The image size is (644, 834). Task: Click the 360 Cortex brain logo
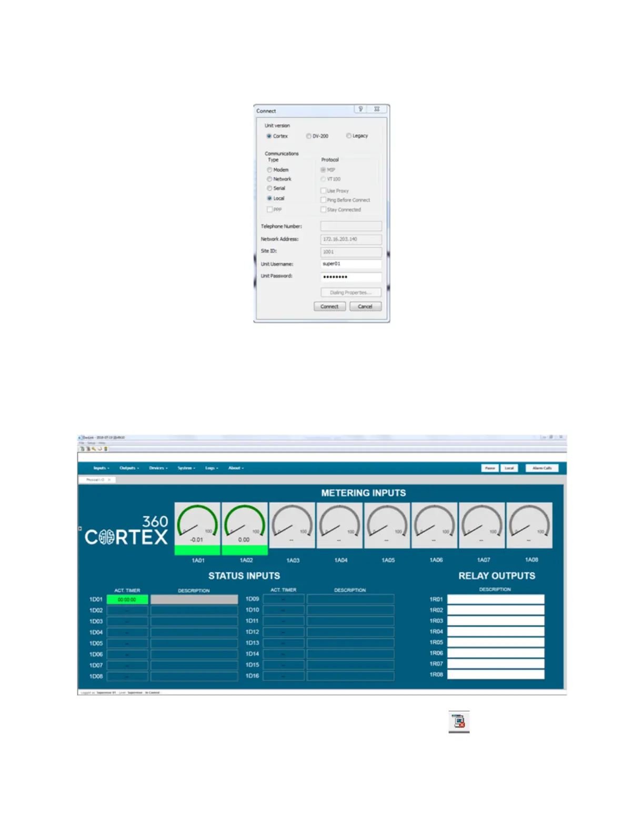coord(126,531)
